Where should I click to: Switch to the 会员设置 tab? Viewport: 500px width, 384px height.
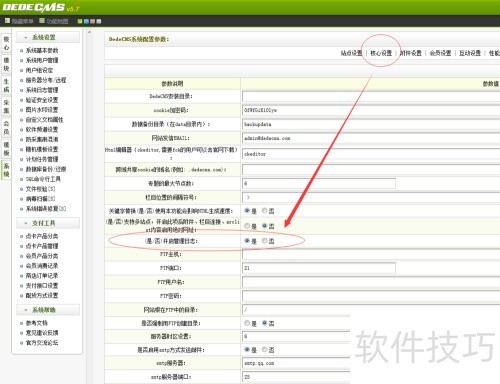point(440,53)
